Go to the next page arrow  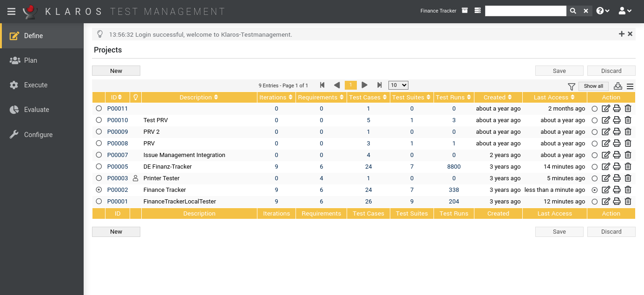tap(365, 85)
